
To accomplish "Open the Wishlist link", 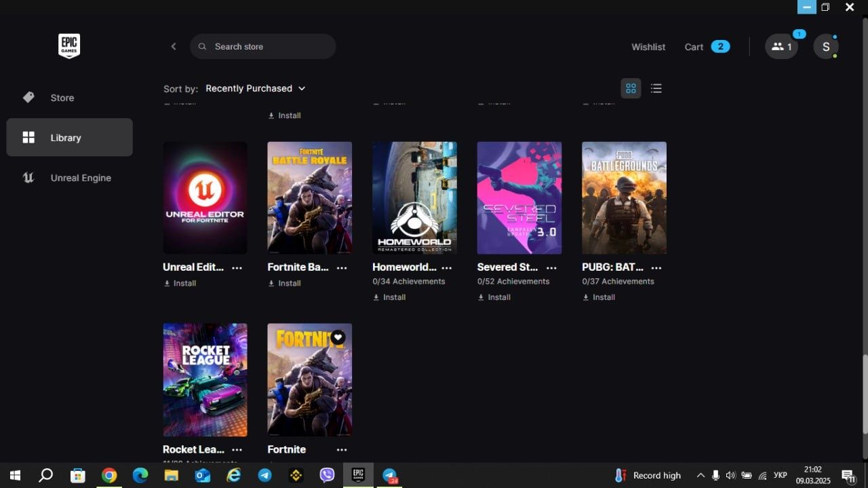I will coord(648,47).
